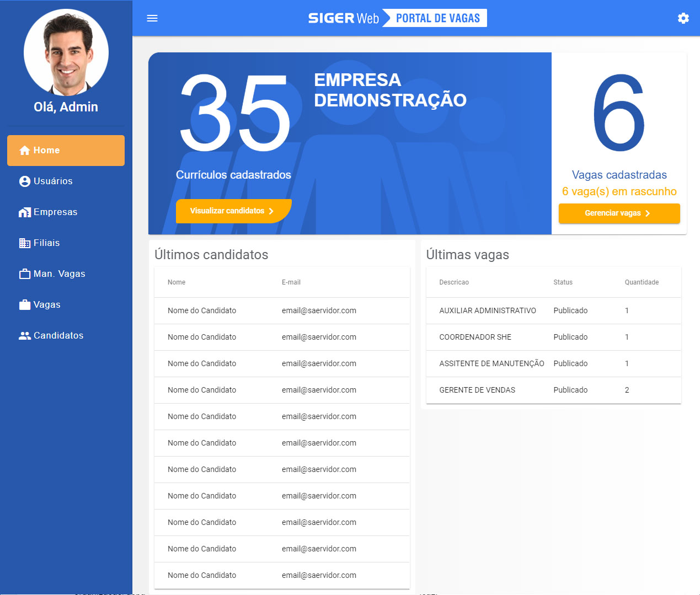Click the Candidatos people icon
Screen dimensions: 700x595
click(24, 336)
